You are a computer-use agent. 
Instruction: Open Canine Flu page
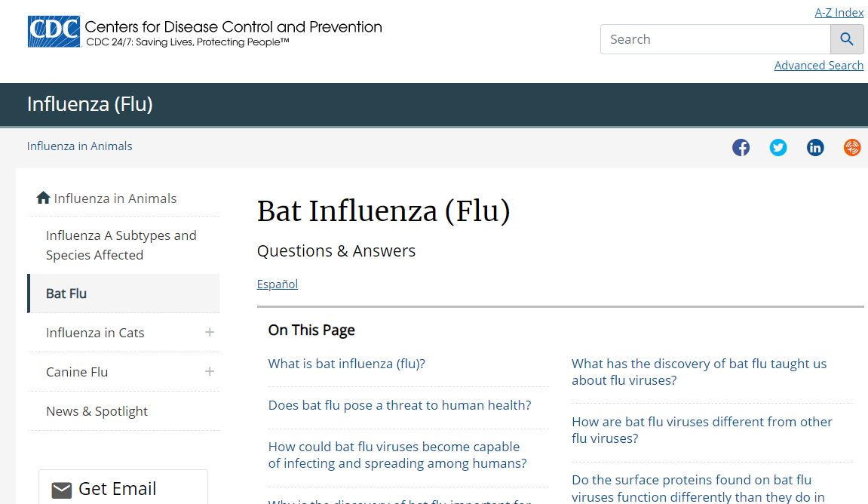[77, 372]
